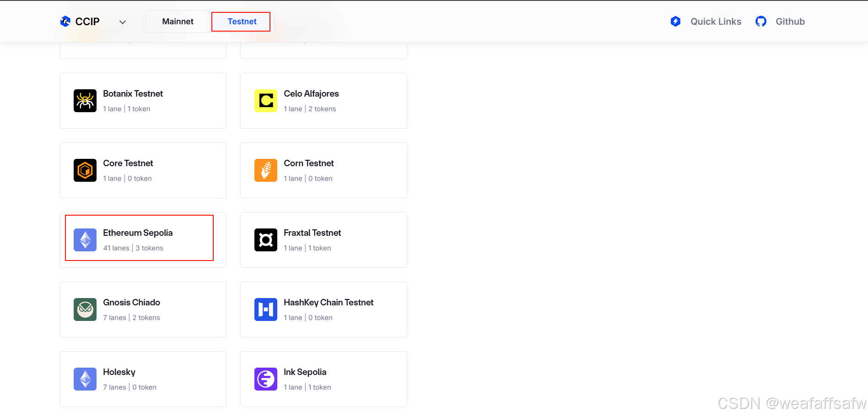Click '1 lane | 2 tokens' under Celo Alfajores

pos(310,109)
